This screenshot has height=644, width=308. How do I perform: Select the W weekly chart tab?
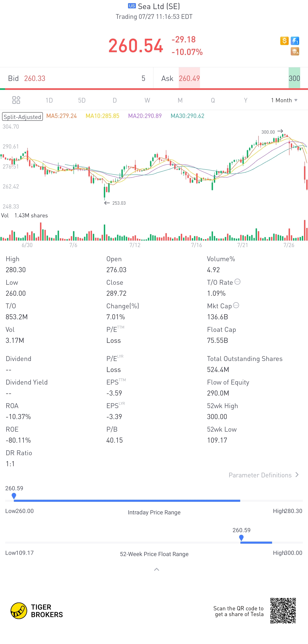pyautogui.click(x=147, y=100)
